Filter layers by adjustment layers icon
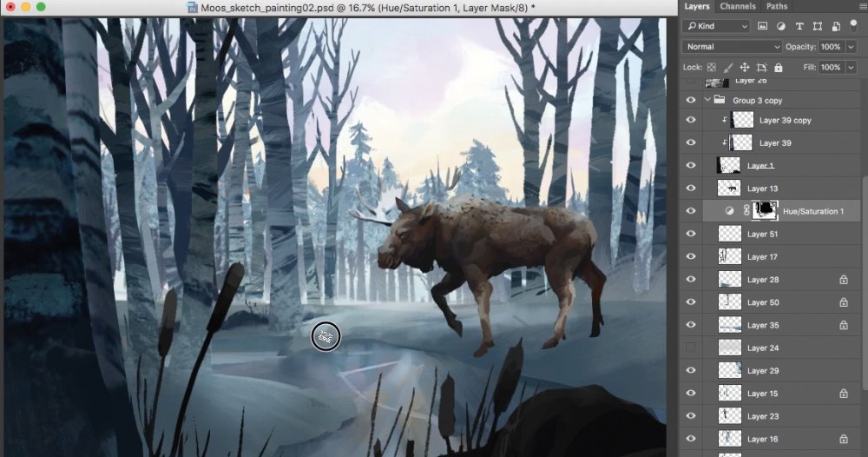The image size is (868, 457). coord(780,26)
